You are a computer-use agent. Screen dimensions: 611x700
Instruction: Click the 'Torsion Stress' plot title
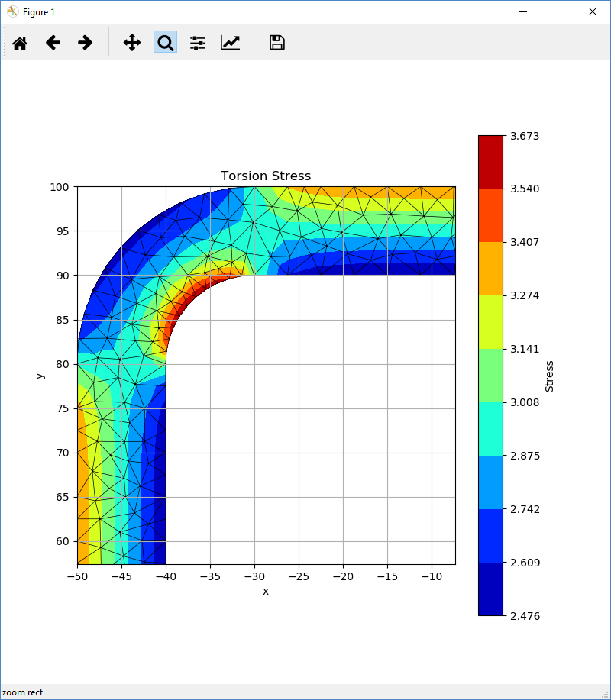(266, 176)
